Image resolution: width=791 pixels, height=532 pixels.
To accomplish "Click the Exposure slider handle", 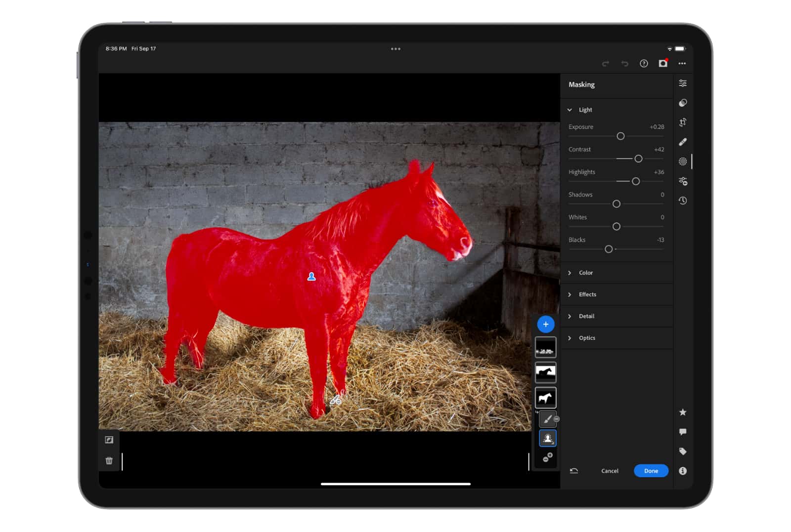I will click(620, 136).
